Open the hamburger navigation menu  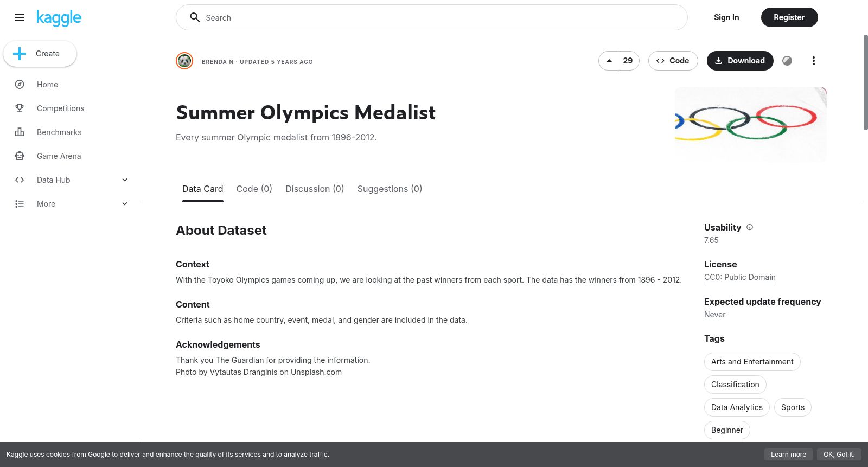pyautogui.click(x=20, y=17)
